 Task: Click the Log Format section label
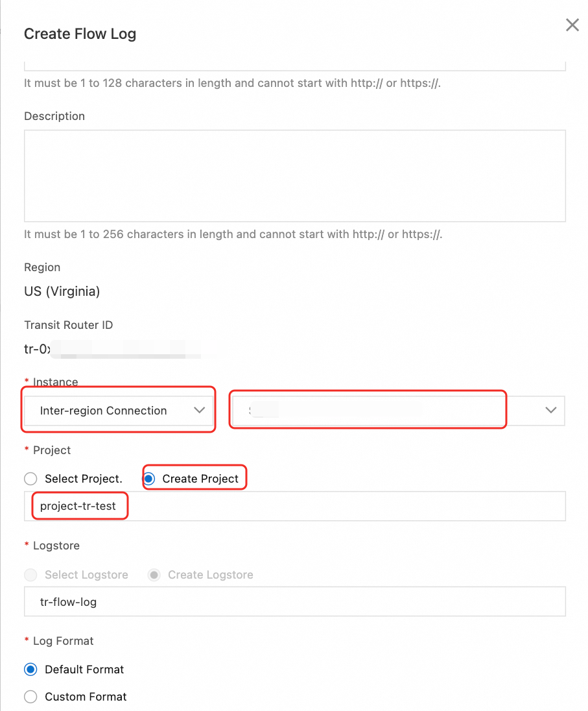pos(63,641)
